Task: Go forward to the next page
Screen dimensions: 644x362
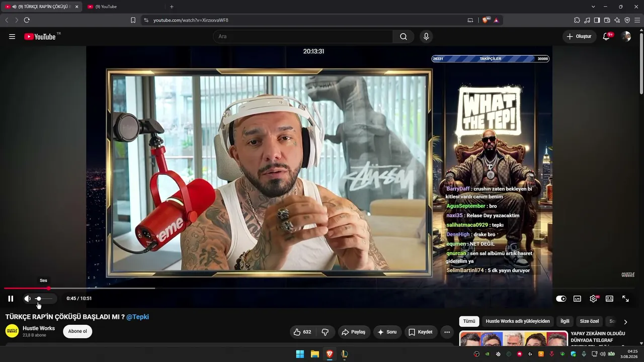Action: (x=17, y=20)
